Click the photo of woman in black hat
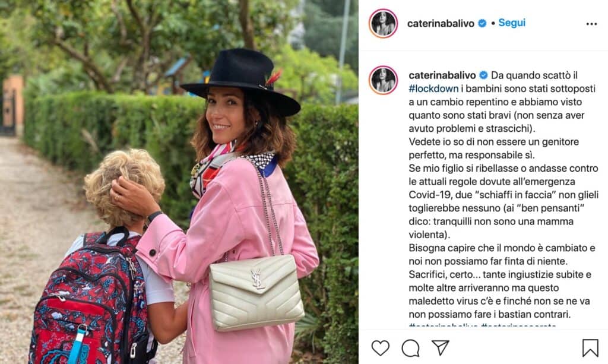608x364 pixels. pyautogui.click(x=179, y=182)
